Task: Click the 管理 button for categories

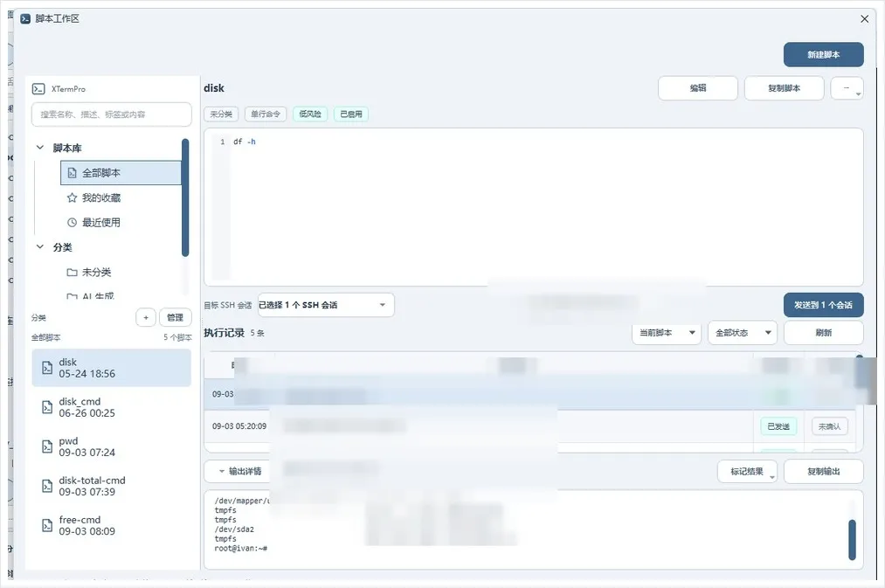Action: click(175, 318)
